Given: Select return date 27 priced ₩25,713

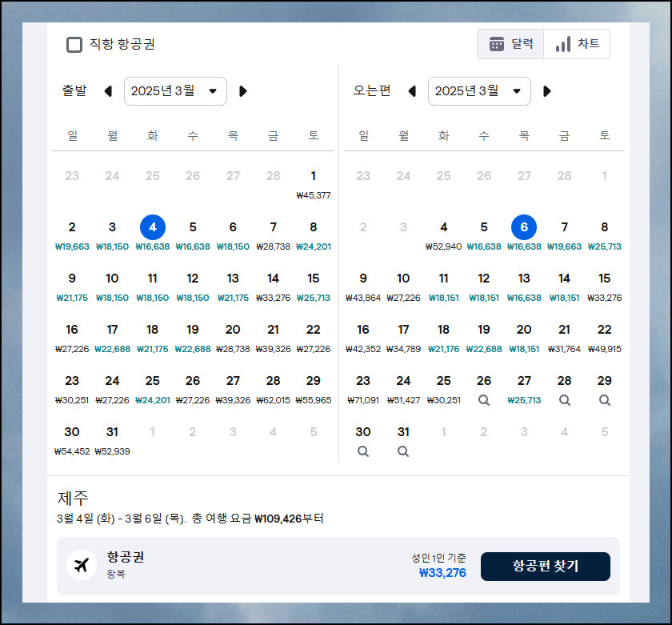Looking at the screenshot, I should coord(524,389).
